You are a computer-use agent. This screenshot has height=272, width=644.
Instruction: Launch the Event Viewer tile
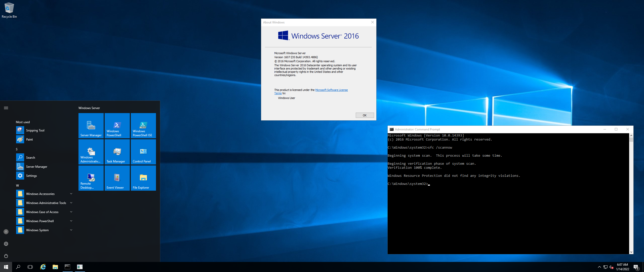coord(117,178)
